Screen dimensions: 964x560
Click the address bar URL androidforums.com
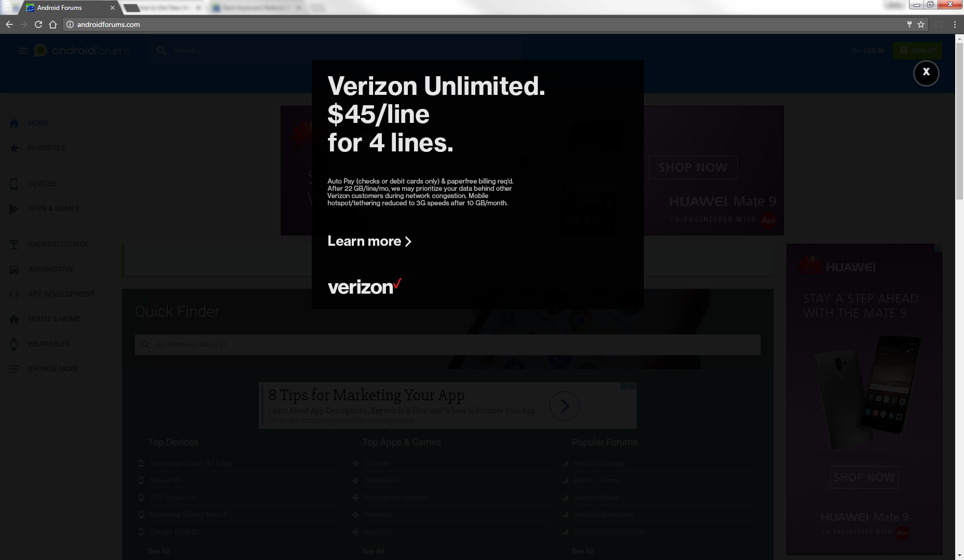coord(108,24)
